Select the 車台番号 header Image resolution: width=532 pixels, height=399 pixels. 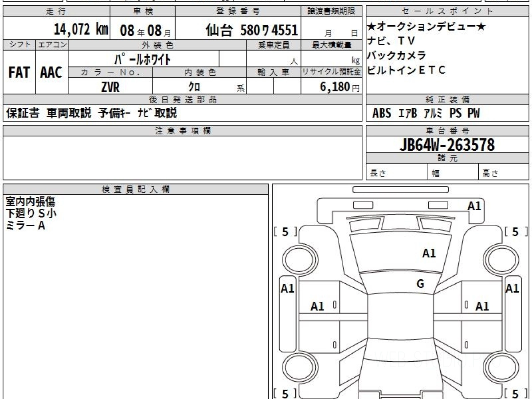coord(447,130)
